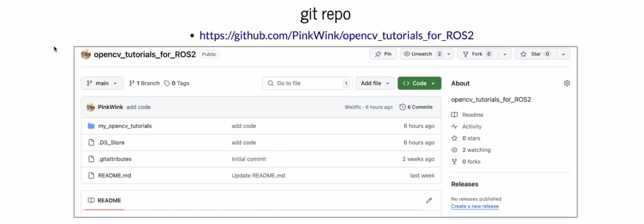Click the book icon on README tab
Image resolution: width=644 pixels, height=224 pixels.
91,200
